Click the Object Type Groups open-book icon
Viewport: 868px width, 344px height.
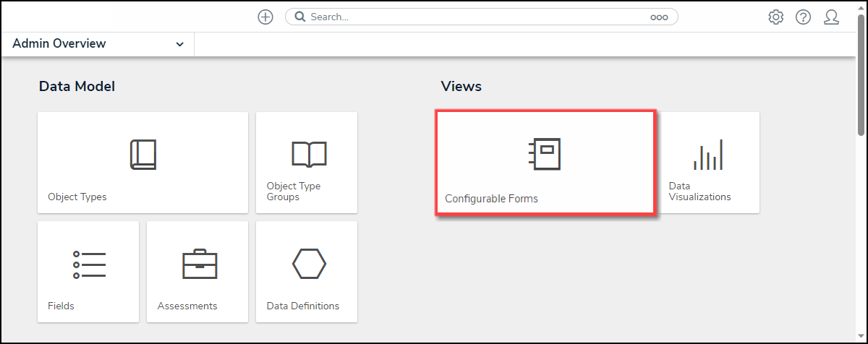(309, 154)
